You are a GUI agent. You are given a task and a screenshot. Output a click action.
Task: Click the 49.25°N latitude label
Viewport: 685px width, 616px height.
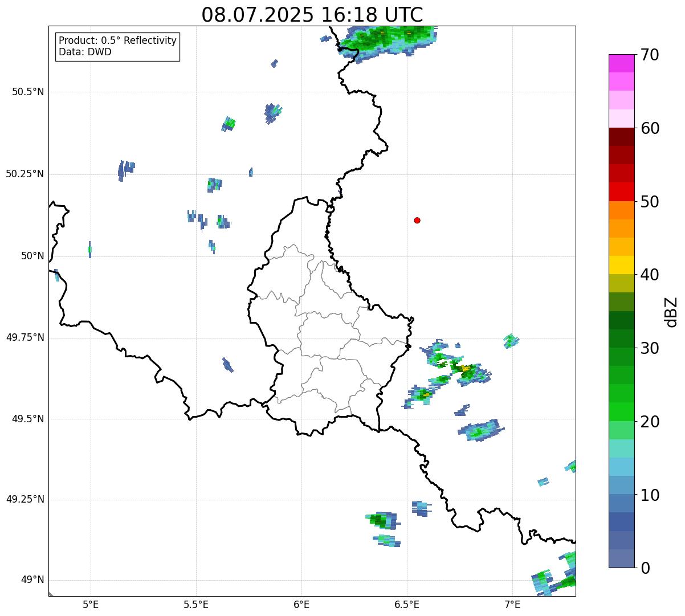click(25, 500)
